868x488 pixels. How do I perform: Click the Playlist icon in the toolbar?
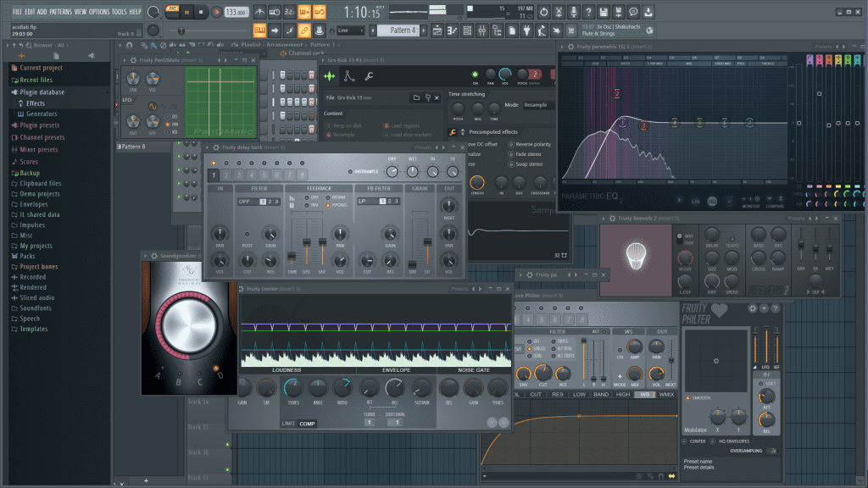pos(439,29)
